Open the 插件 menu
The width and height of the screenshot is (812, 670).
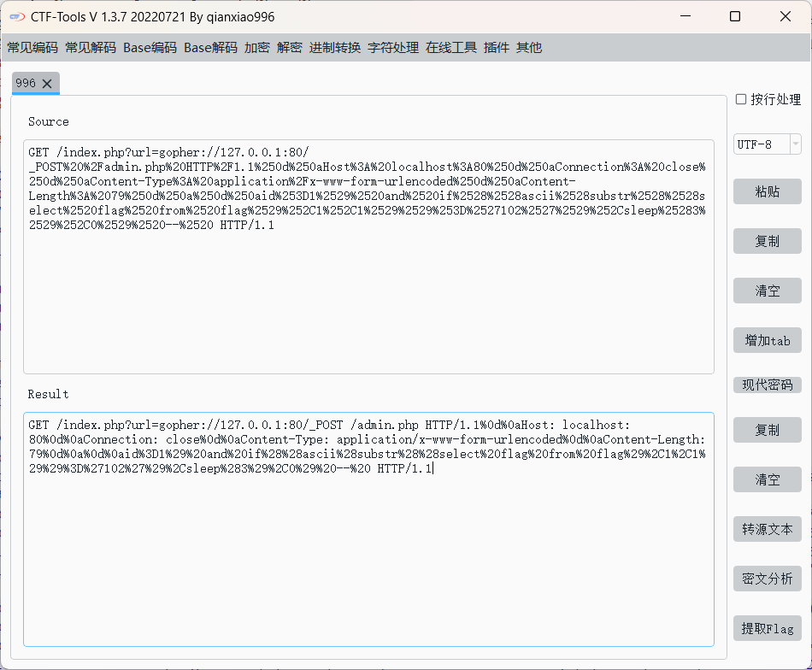click(497, 48)
